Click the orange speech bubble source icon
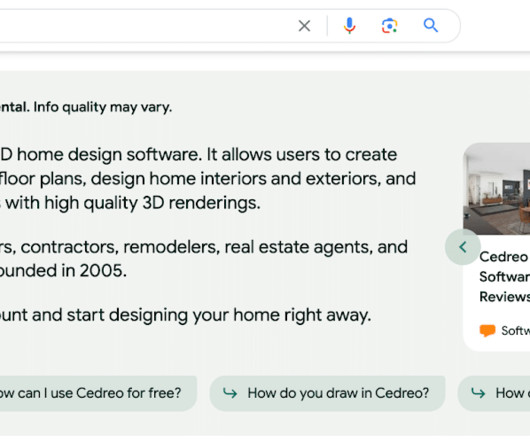 (x=487, y=330)
